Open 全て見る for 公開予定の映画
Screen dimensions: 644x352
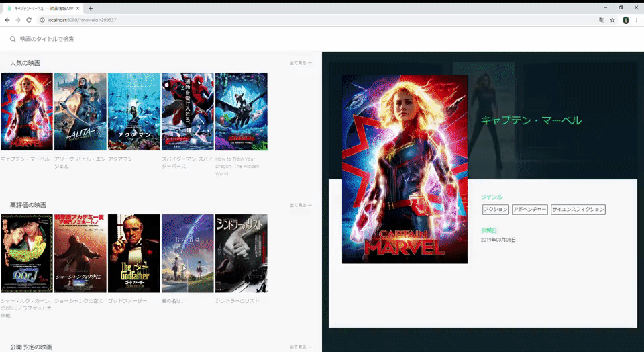pyautogui.click(x=301, y=347)
